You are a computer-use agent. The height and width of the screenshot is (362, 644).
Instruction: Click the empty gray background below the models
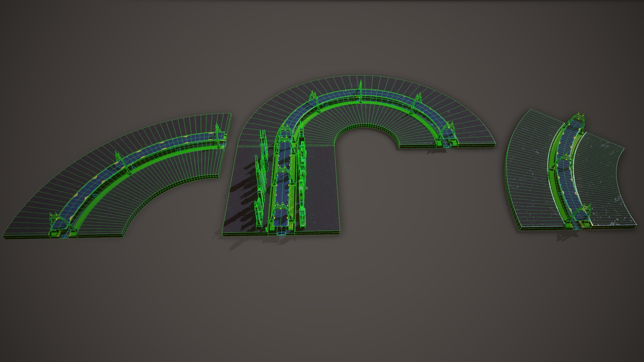(322, 302)
